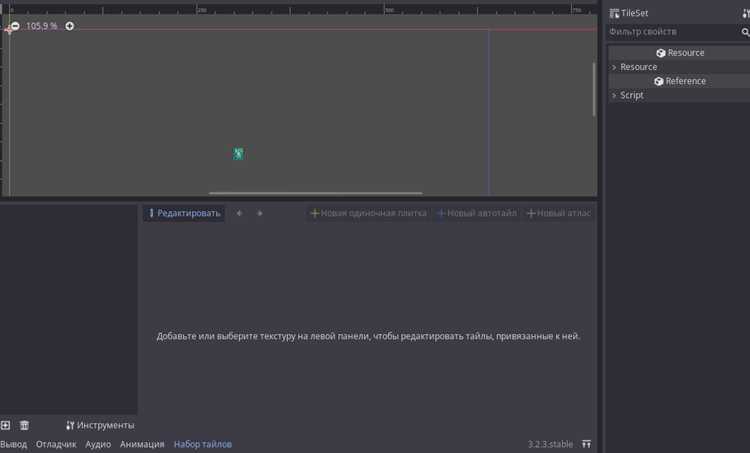Screen dimensions: 750x453
Task: Click the viewport vertical scrollbar
Action: [594, 89]
